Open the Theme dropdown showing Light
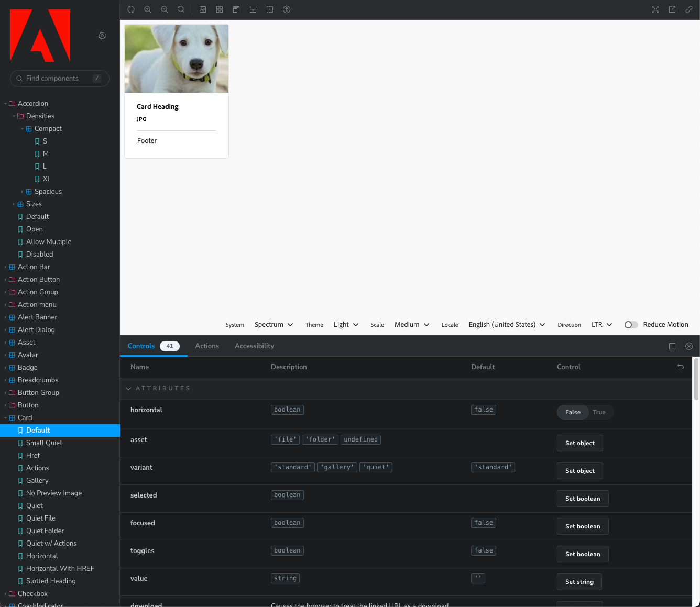The height and width of the screenshot is (607, 700). pyautogui.click(x=346, y=325)
